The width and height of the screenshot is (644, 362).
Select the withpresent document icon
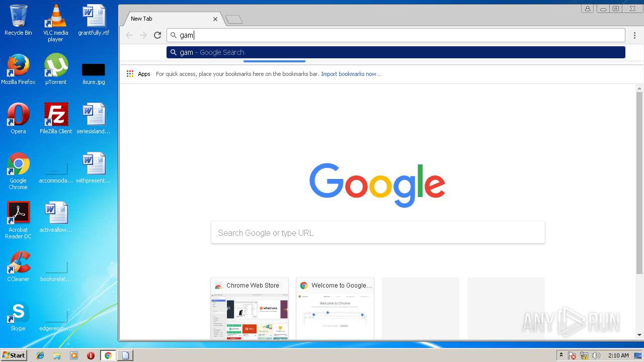tap(94, 168)
